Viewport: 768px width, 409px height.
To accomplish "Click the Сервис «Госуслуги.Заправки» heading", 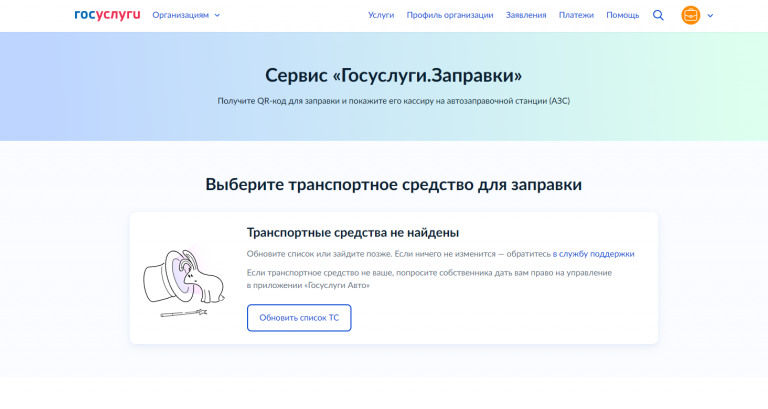I will point(394,75).
